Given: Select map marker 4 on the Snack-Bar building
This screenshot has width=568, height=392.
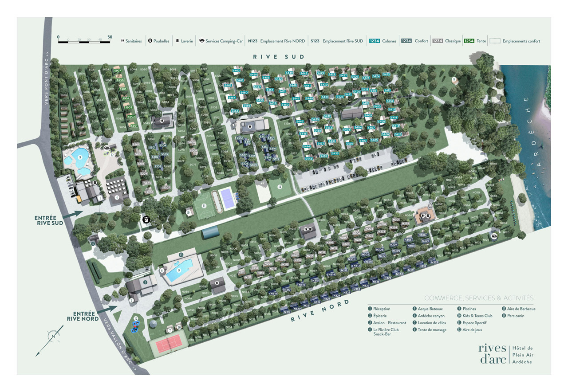Looking at the screenshot, I should coord(117,197).
